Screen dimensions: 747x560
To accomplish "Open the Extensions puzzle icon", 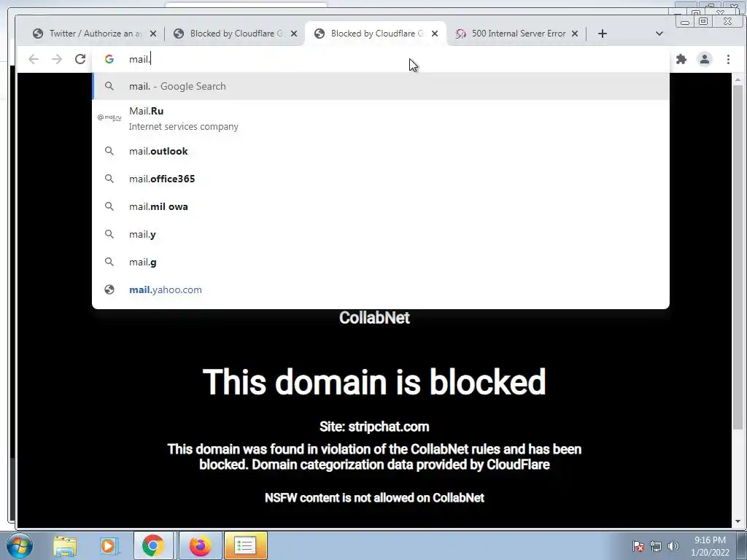I will click(x=681, y=59).
